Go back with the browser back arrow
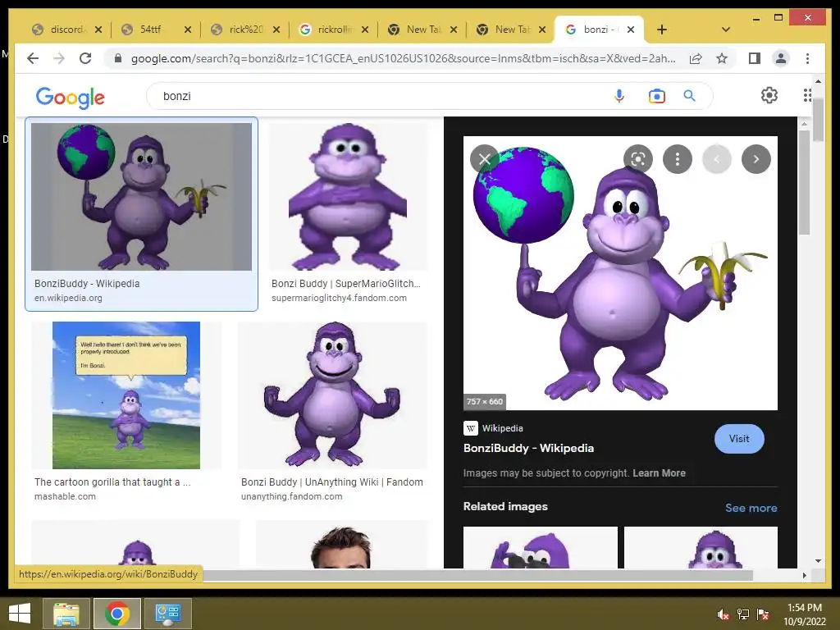This screenshot has width=840, height=630. pos(33,58)
